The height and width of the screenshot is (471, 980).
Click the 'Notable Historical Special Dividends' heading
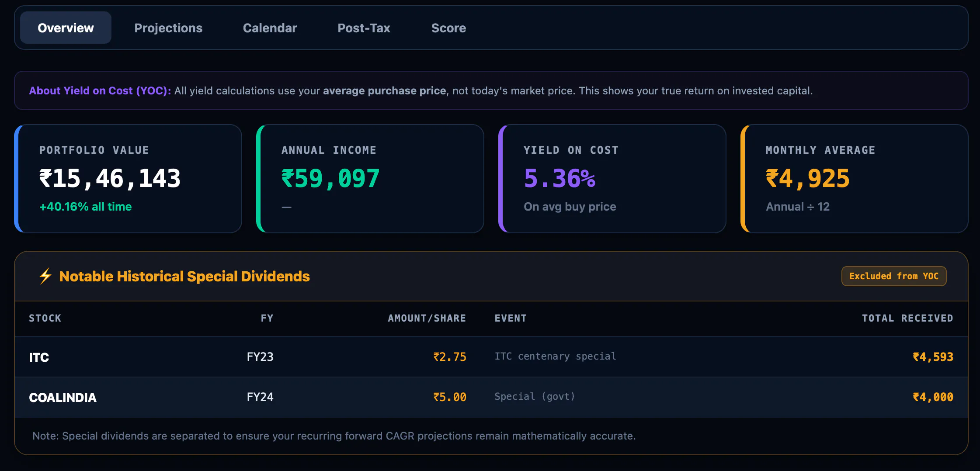point(184,276)
